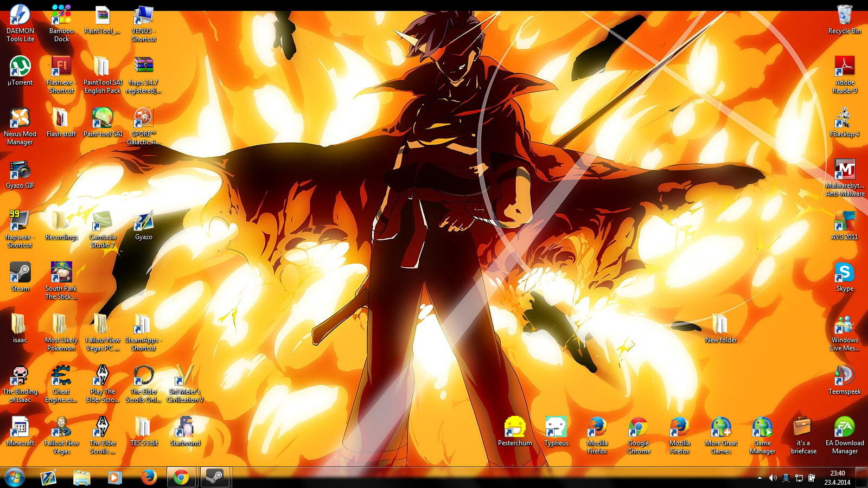The height and width of the screenshot is (488, 868).
Task: Open the Steam desktop shortcut
Action: point(20,277)
